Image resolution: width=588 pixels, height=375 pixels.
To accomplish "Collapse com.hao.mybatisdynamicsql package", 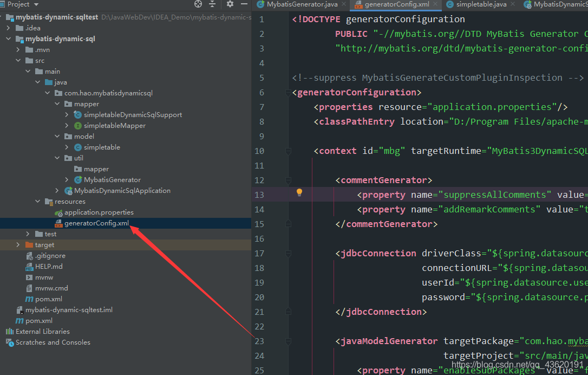I will click(x=48, y=93).
